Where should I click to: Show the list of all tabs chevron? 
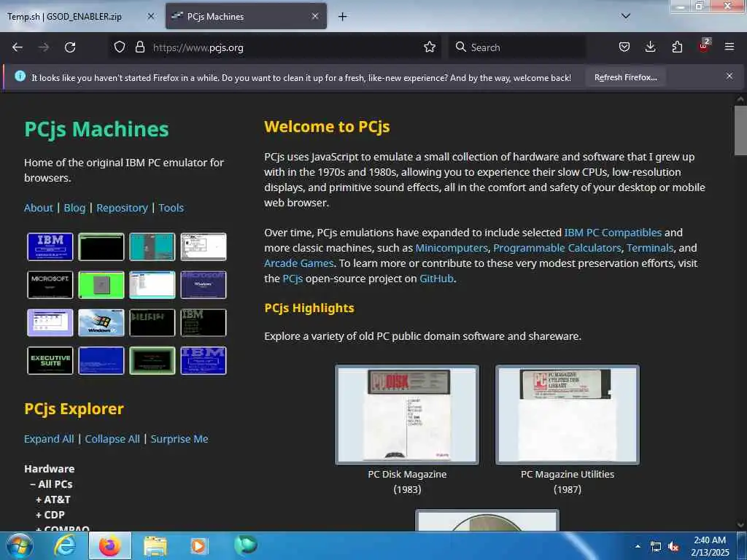tap(626, 16)
